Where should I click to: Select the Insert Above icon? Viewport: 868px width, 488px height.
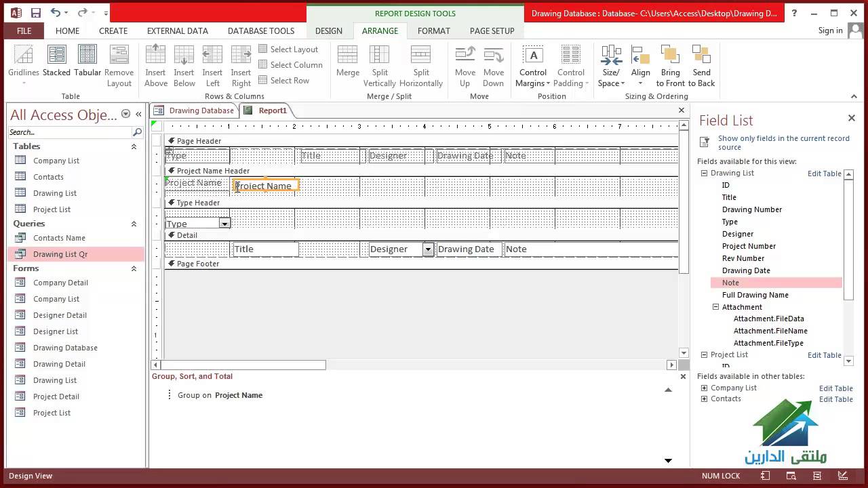tap(156, 60)
